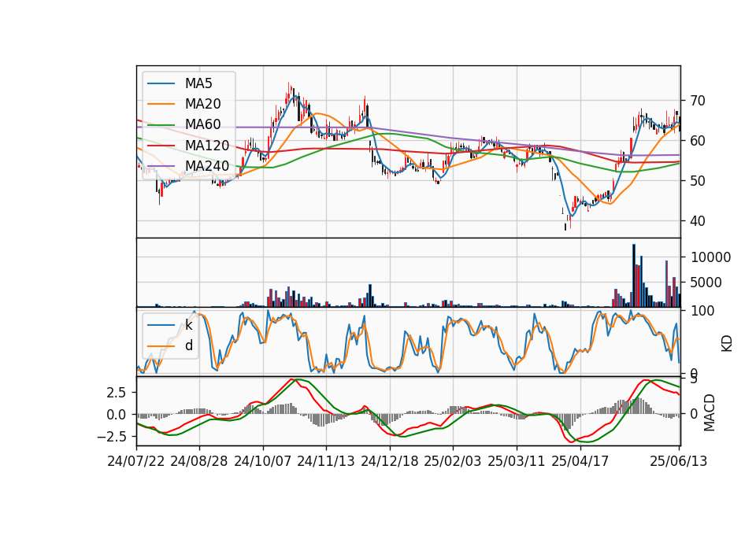The width and height of the screenshot is (756, 543).
Task: Click the MA5 legend label
Action: [198, 83]
